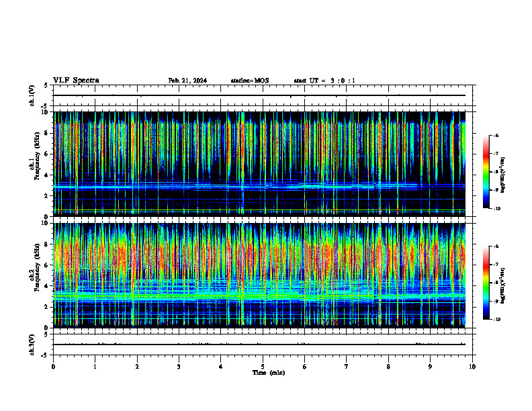Click the "start UT = 3 : 0 : 1" label
This screenshot has height=411, width=532.
(324, 81)
